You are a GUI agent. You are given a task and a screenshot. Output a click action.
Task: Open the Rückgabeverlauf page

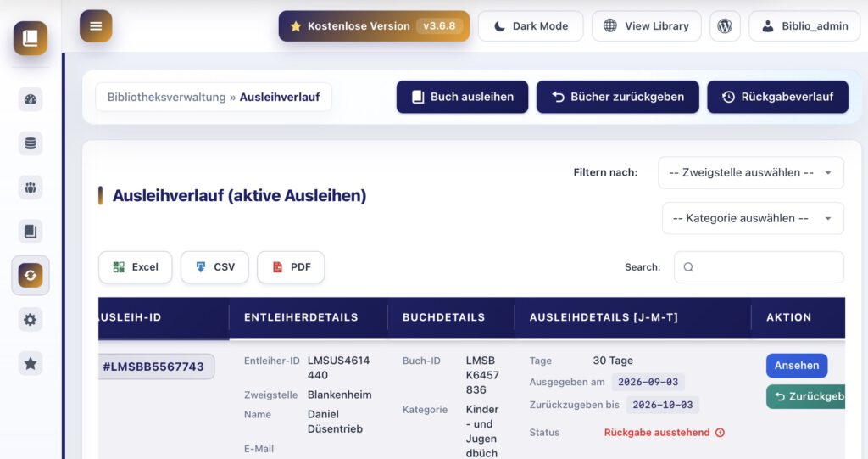point(778,97)
